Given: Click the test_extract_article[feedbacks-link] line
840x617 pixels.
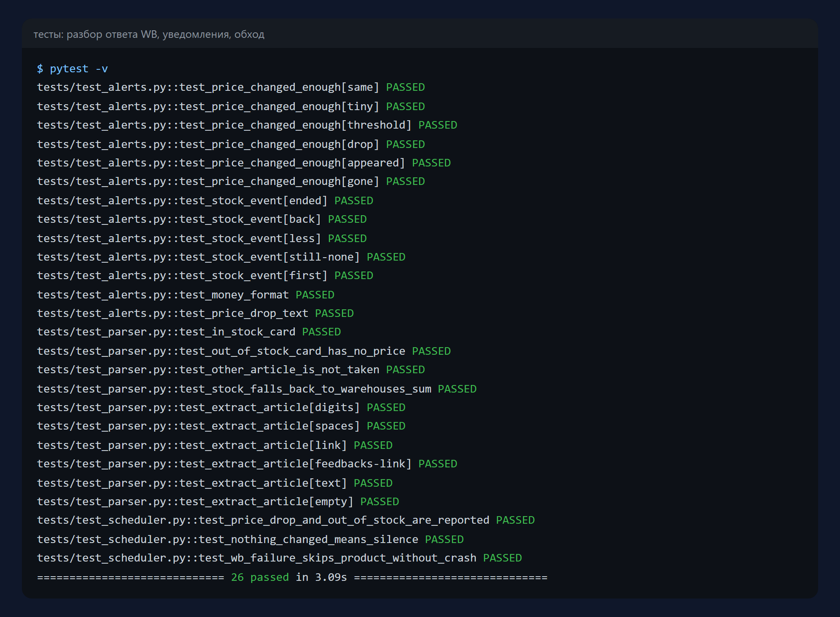Looking at the screenshot, I should [x=247, y=464].
